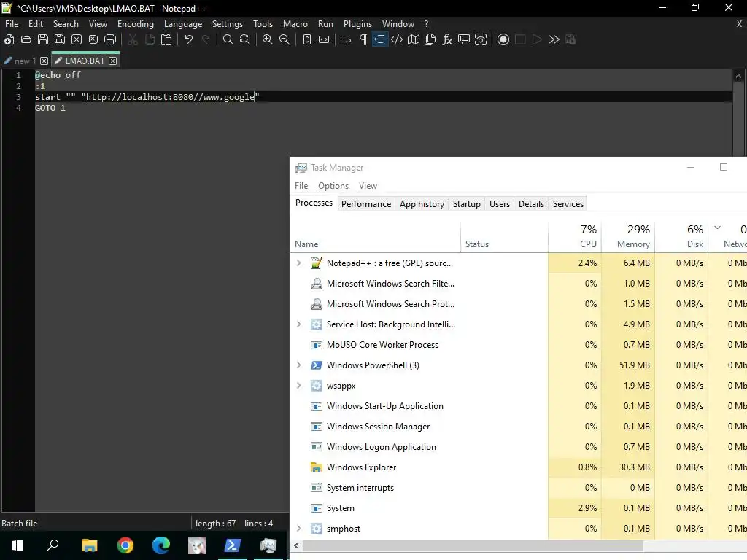Expand Service Host: Background Intelli... row
This screenshot has height=560, width=747.
coord(298,324)
